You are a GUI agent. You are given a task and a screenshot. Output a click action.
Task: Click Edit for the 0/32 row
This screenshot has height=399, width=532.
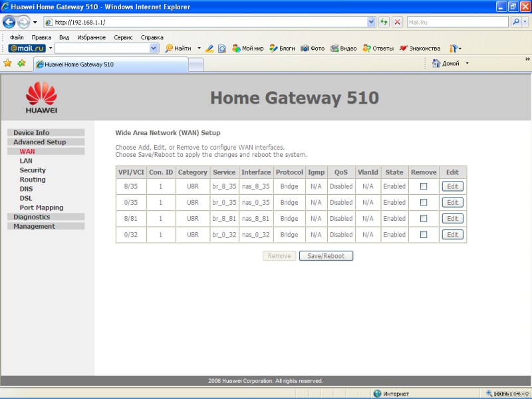(x=452, y=235)
